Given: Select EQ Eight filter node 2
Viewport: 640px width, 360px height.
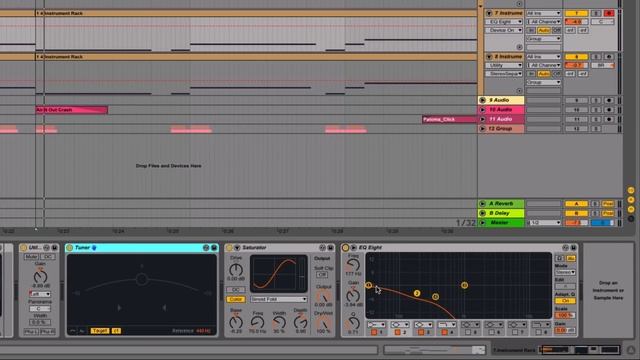Looking at the screenshot, I should [417, 293].
